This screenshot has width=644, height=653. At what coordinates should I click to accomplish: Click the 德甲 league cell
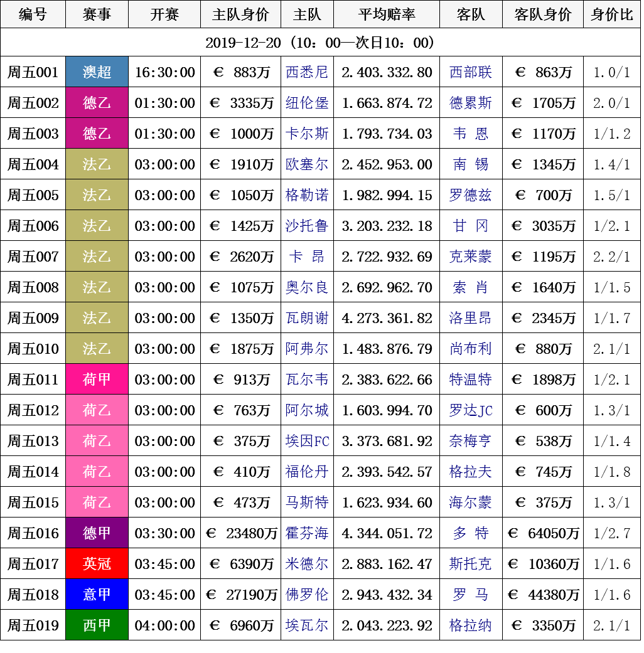click(97, 533)
